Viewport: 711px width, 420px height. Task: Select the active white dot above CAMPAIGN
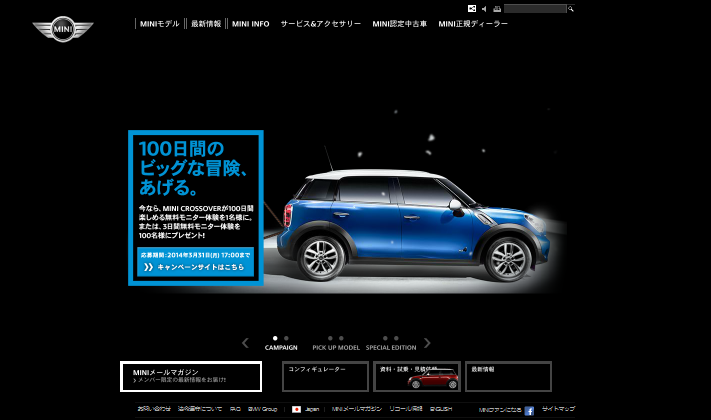(x=275, y=338)
